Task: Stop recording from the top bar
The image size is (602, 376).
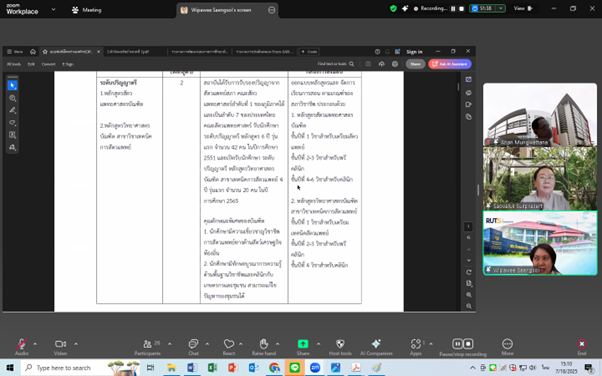Action: coord(461,8)
